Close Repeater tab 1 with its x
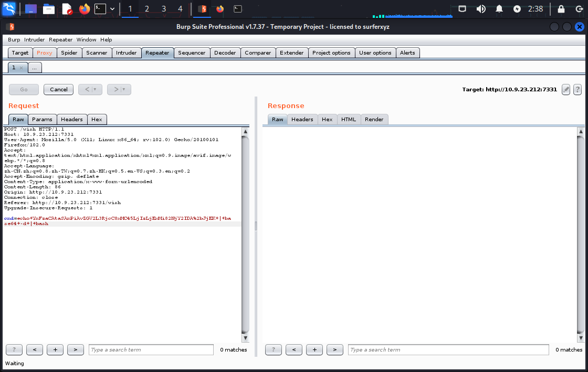 click(x=22, y=68)
